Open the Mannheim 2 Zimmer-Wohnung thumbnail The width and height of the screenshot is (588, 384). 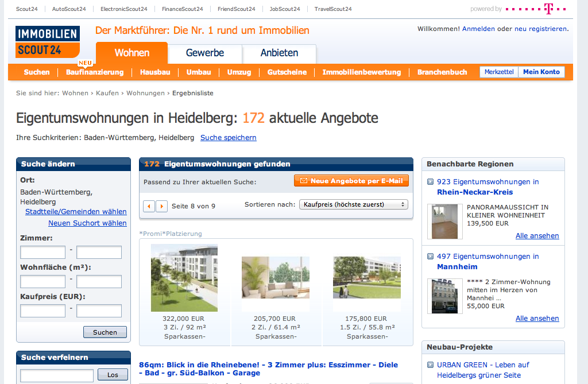click(x=445, y=296)
